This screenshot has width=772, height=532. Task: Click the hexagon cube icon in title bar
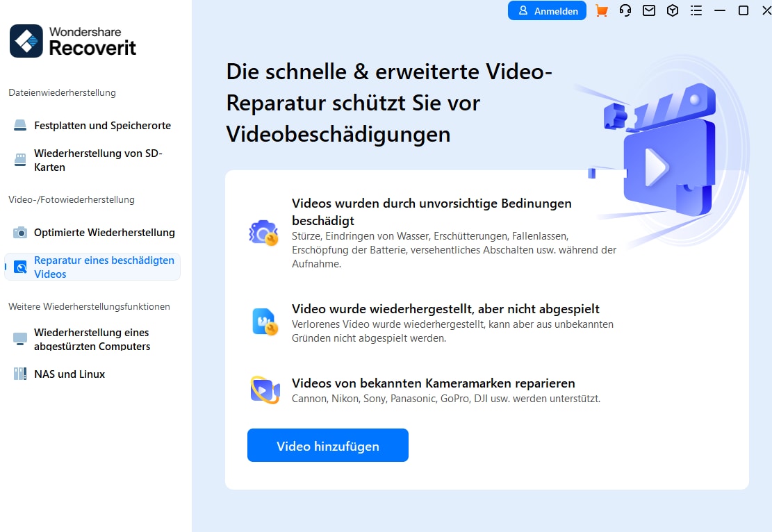[673, 10]
